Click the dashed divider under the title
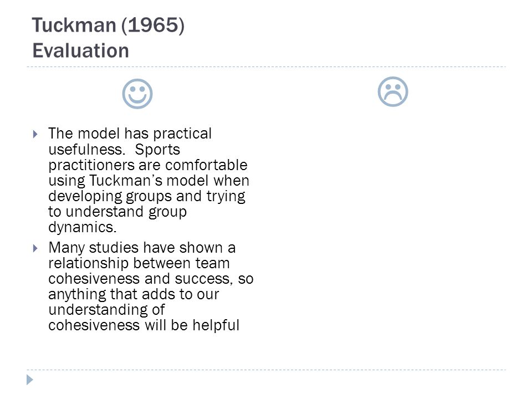This screenshot has height=399, width=532. point(266,67)
